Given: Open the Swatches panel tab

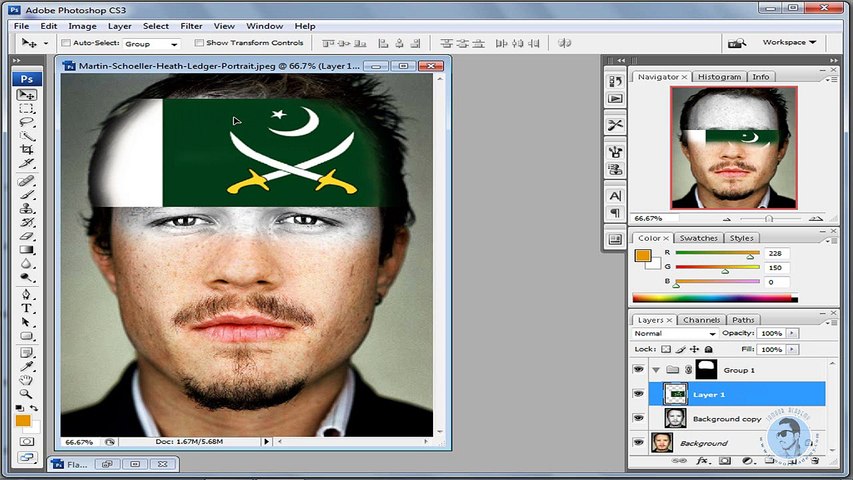Looking at the screenshot, I should click(698, 238).
